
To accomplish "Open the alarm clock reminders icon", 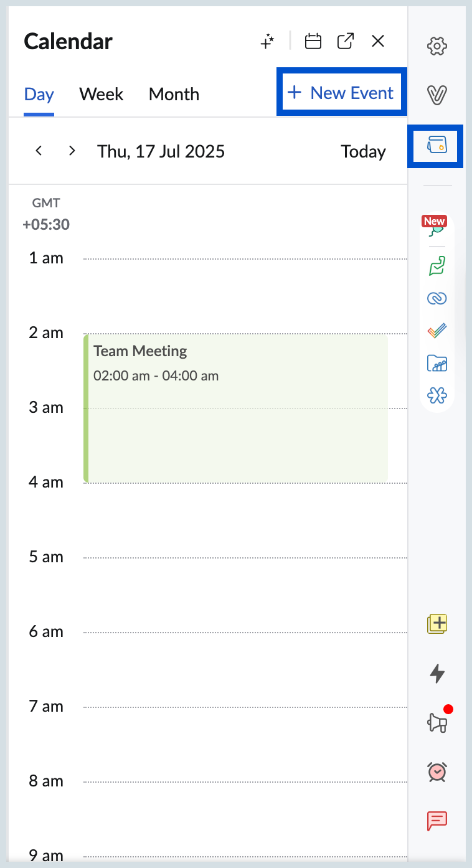I will point(437,771).
